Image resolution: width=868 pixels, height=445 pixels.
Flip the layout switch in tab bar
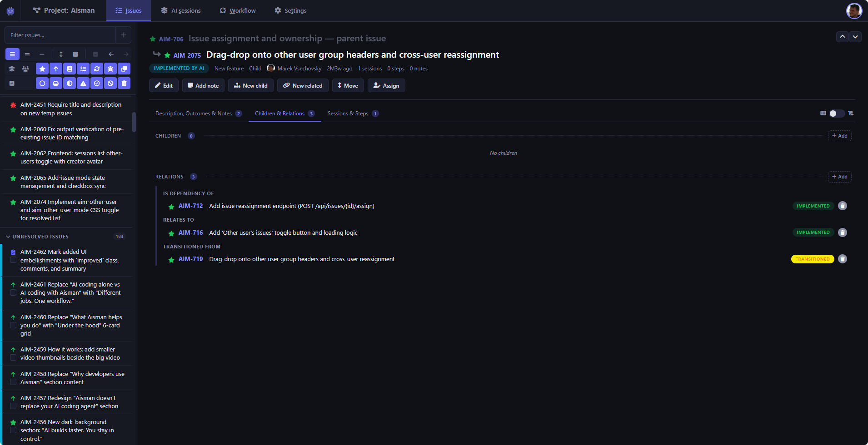(x=837, y=114)
